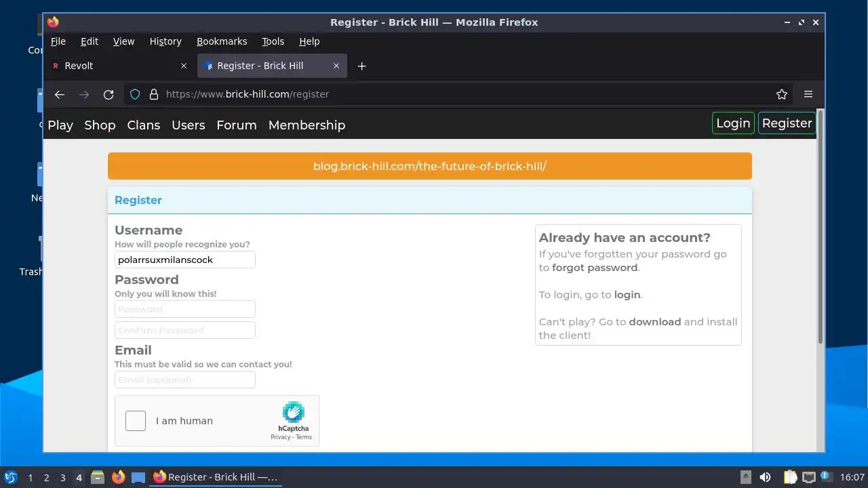
Task: Open the Users page
Action: click(189, 125)
